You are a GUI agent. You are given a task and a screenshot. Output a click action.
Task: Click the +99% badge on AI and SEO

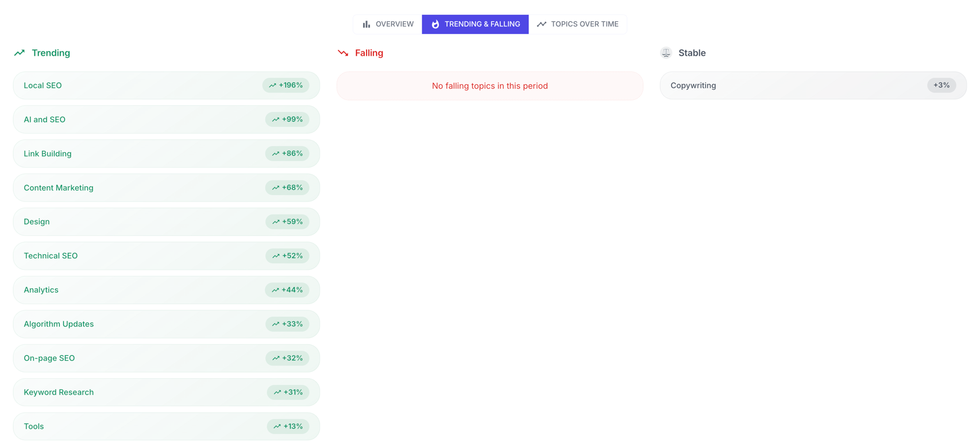coord(287,119)
